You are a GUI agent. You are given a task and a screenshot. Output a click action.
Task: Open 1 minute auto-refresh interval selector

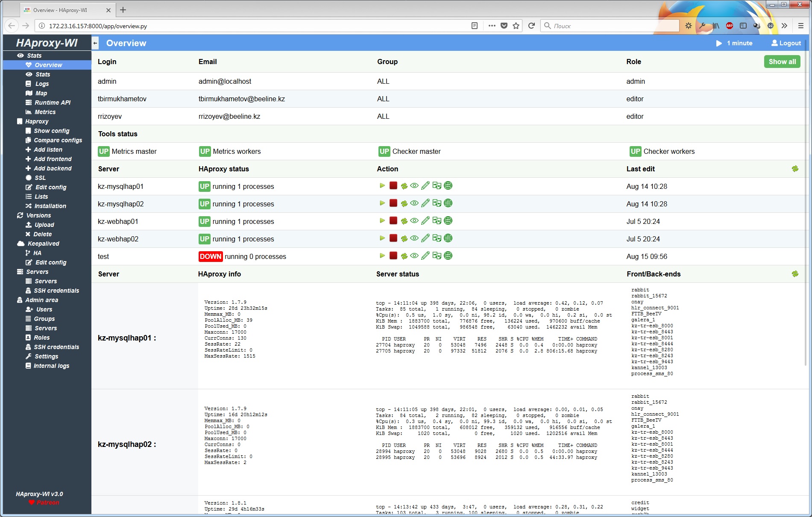point(740,43)
